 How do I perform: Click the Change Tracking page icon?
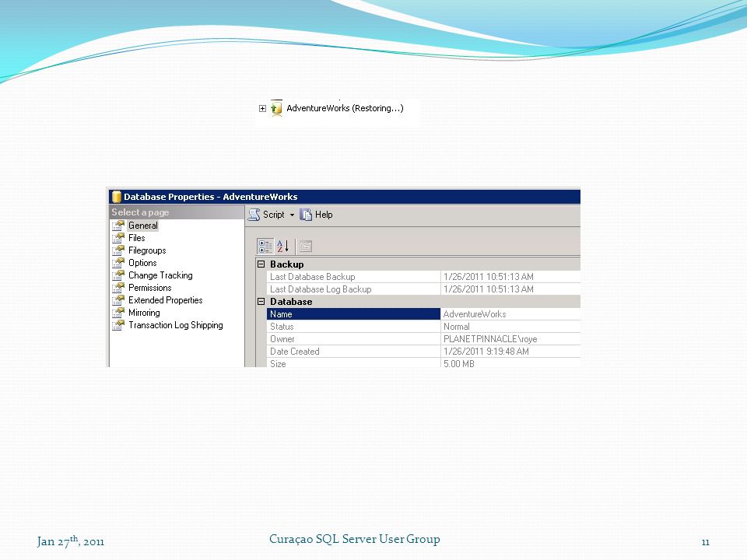coord(118,275)
